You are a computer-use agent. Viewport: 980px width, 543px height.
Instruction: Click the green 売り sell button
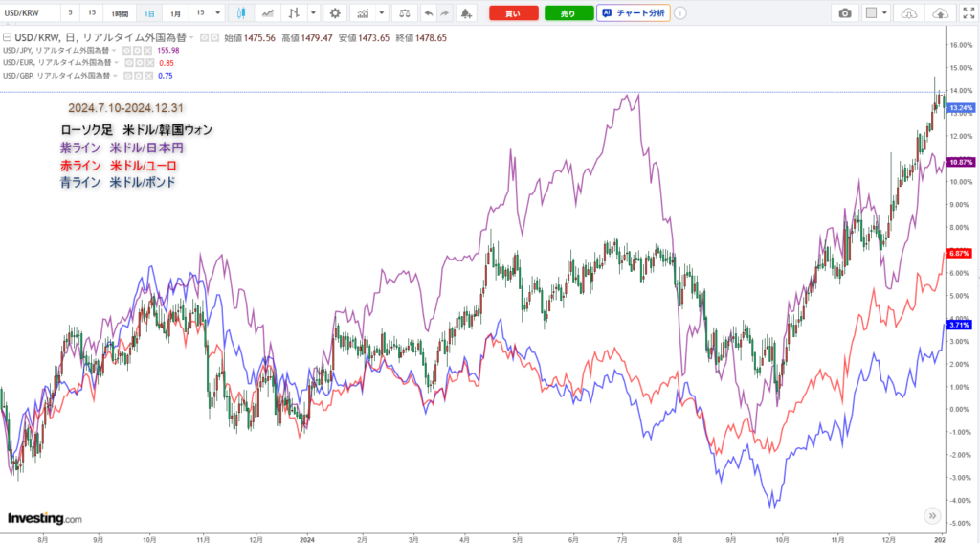click(x=568, y=13)
